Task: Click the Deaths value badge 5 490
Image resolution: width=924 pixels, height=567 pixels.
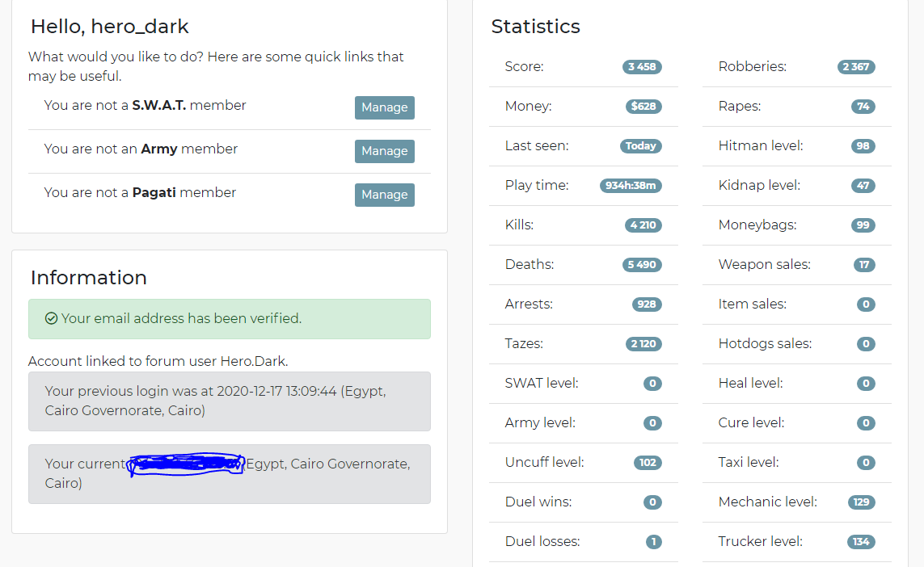Action: click(x=643, y=264)
